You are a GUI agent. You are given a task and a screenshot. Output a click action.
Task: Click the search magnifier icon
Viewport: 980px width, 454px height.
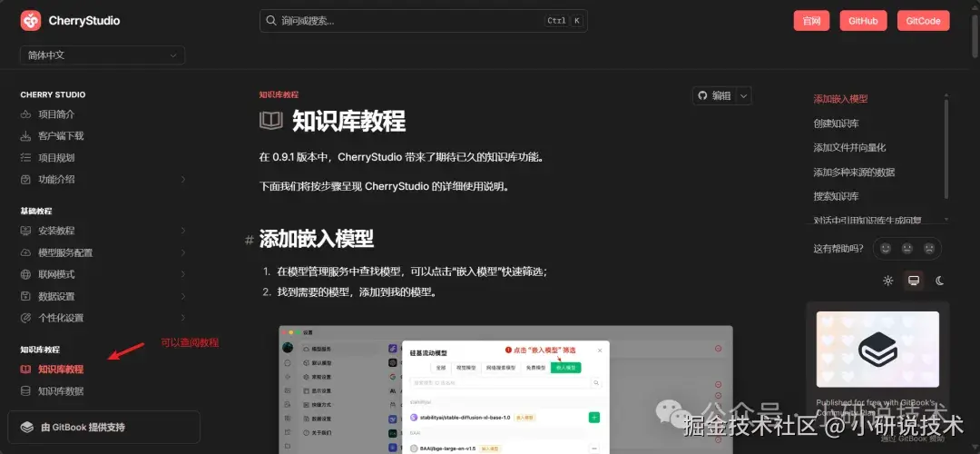[x=271, y=21]
